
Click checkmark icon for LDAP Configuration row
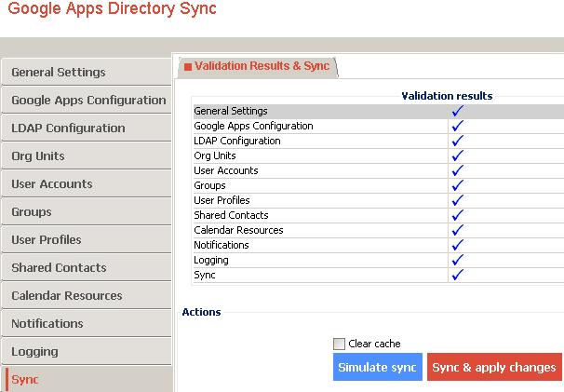click(x=458, y=141)
